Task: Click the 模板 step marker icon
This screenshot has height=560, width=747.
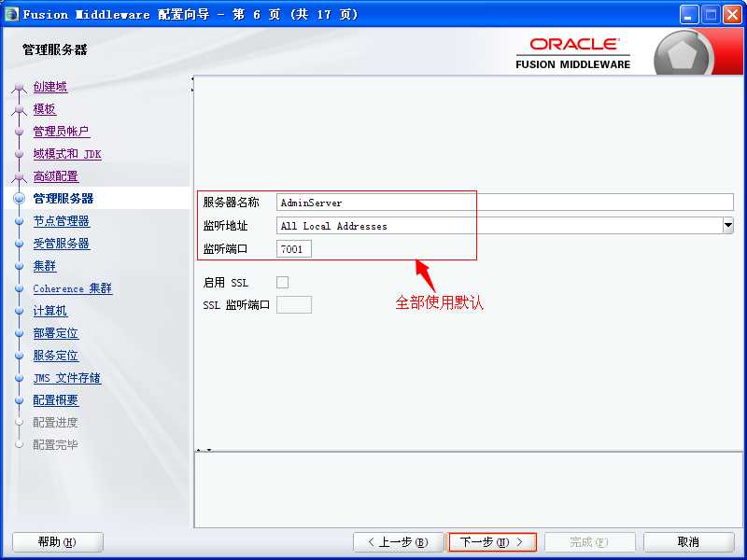Action: click(20, 110)
